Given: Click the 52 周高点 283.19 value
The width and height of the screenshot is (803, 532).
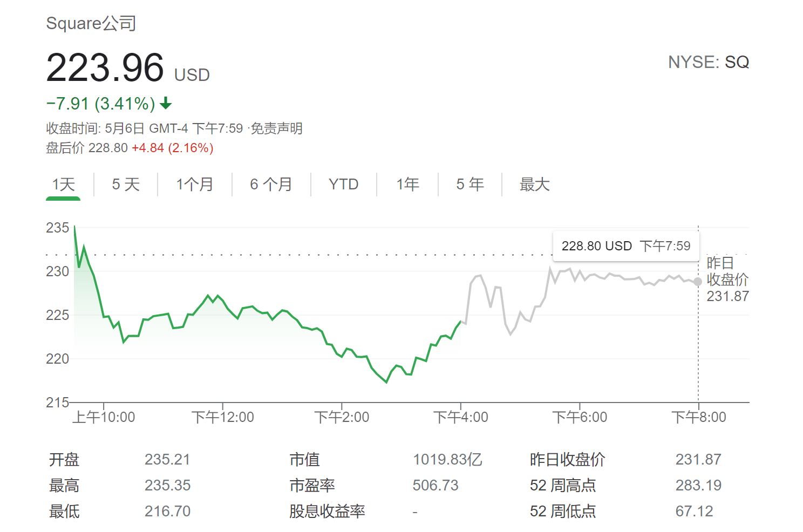Looking at the screenshot, I should click(698, 485).
